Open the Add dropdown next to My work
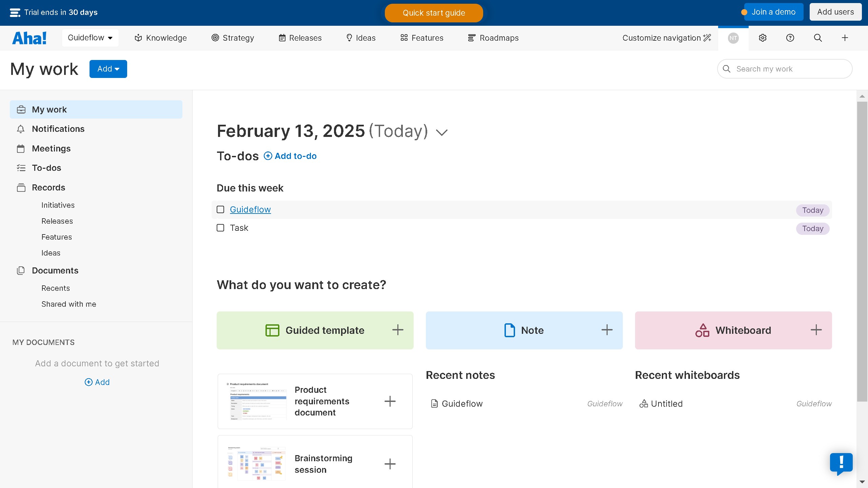 pyautogui.click(x=108, y=69)
